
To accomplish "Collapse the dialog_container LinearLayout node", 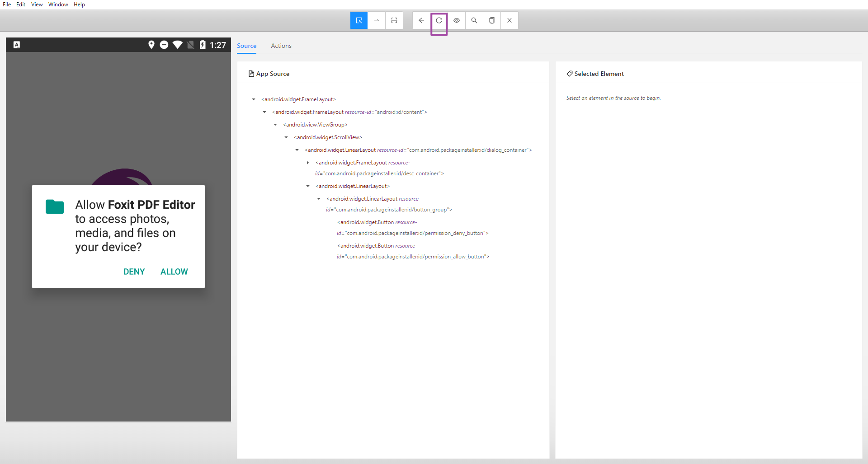I will click(x=297, y=150).
